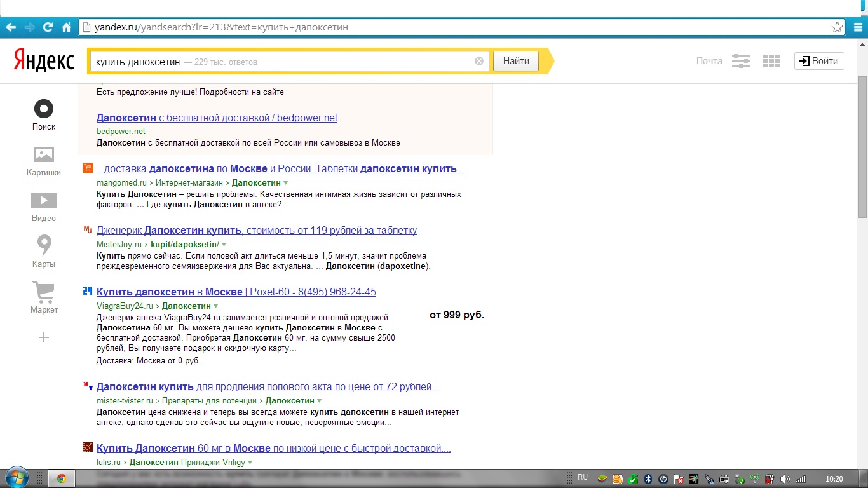Screen dimensions: 868x488
Task: Click the Войти login button
Action: 819,61
